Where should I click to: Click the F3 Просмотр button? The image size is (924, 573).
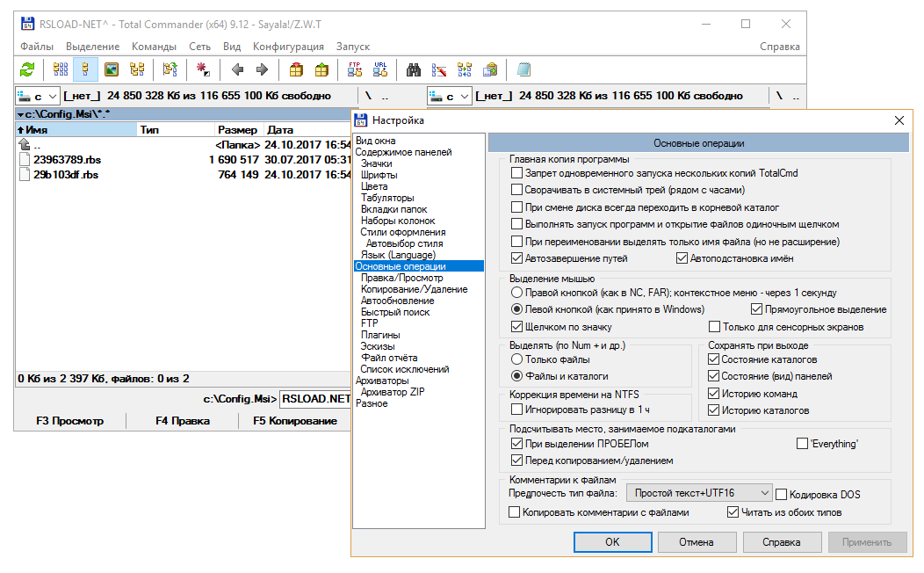(69, 421)
